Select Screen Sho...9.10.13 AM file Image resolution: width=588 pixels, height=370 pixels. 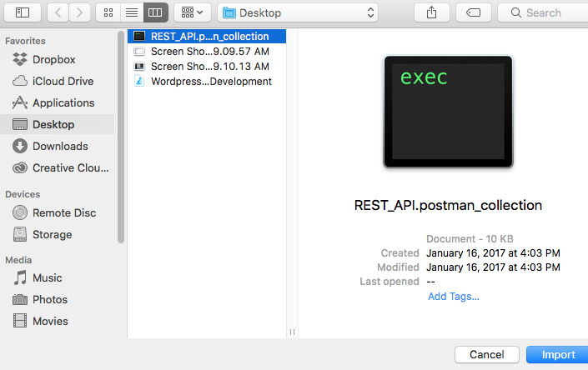(207, 67)
